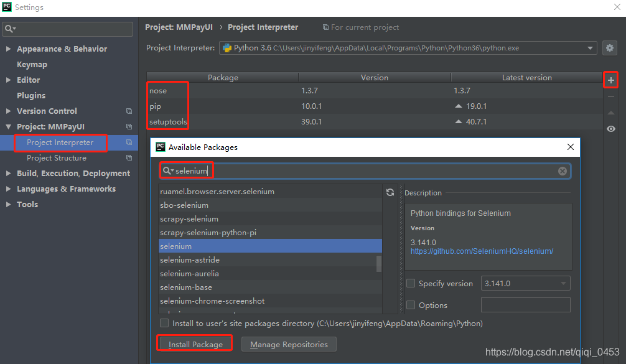Click the For current project icon
Image resolution: width=626 pixels, height=364 pixels.
tap(326, 27)
